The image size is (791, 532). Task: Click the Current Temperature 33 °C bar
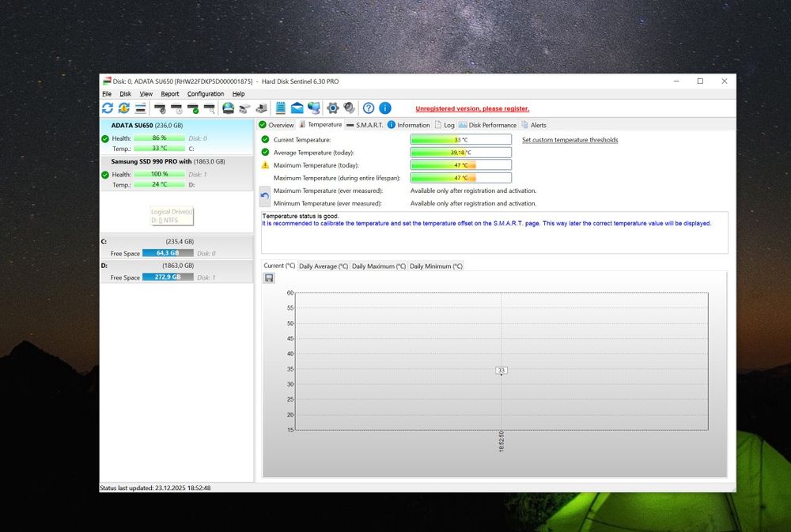(x=460, y=140)
